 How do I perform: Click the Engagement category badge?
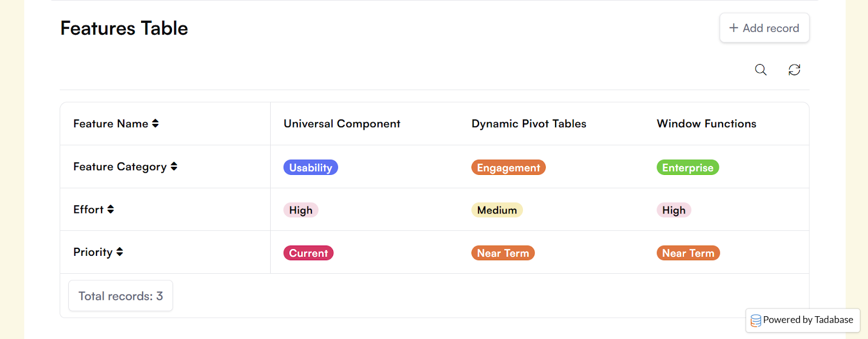coord(508,167)
